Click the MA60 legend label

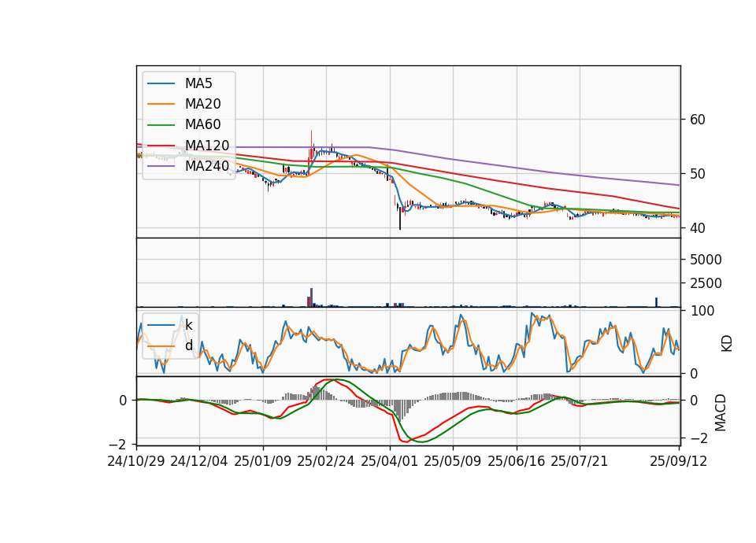click(202, 125)
